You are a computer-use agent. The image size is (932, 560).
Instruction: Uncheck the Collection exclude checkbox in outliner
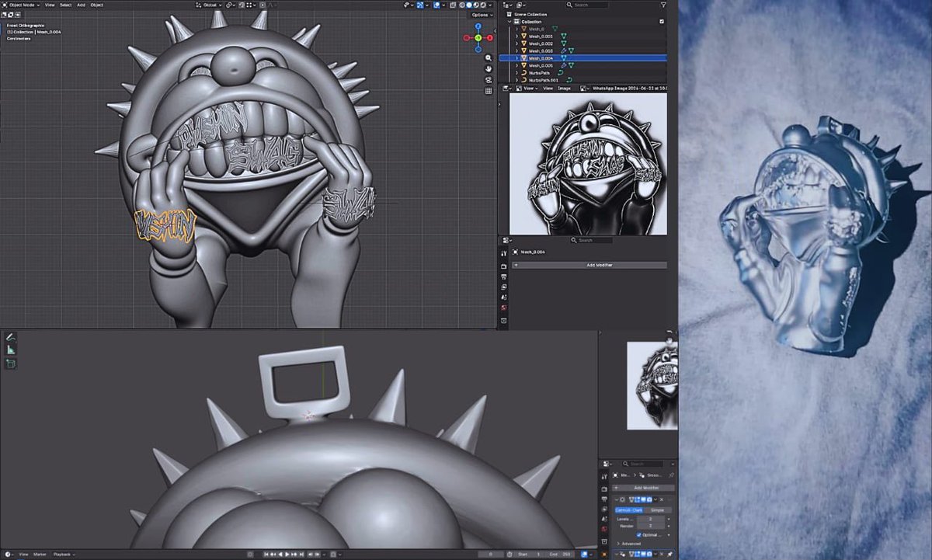662,22
